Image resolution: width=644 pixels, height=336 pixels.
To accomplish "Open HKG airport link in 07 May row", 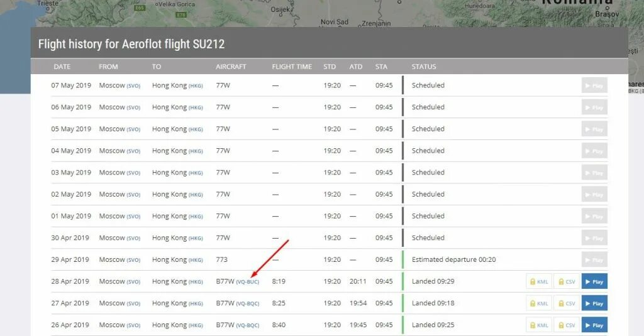I will point(196,86).
